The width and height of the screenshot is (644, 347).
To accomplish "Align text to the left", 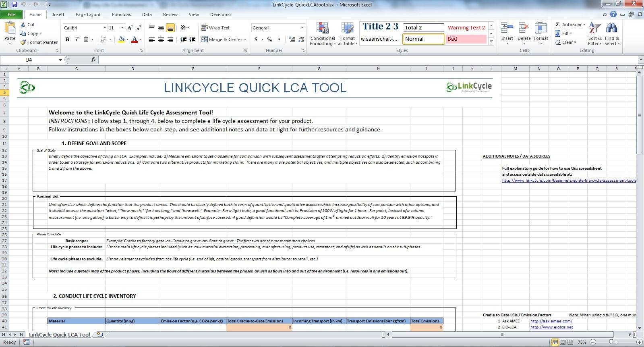I will (152, 39).
